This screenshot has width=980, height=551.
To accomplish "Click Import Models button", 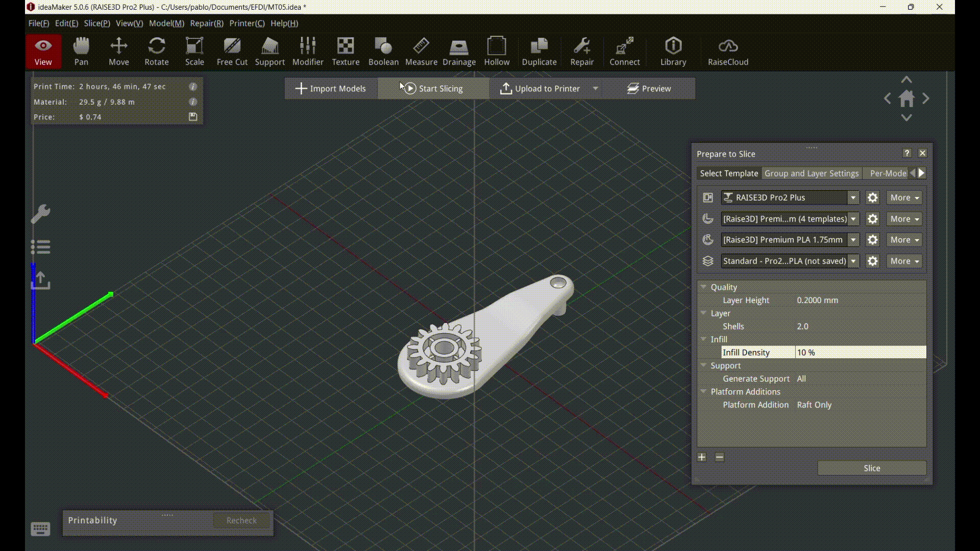I will (x=331, y=89).
